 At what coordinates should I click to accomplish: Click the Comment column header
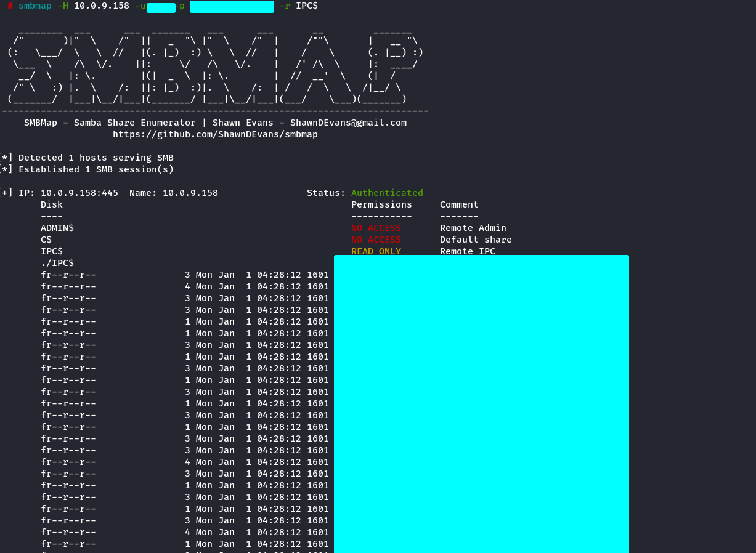459,204
